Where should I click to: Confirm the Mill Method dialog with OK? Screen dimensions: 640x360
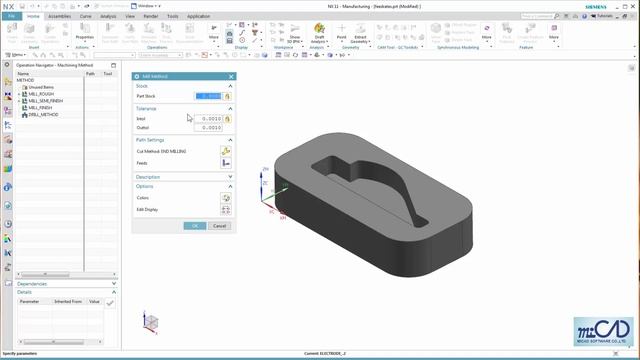tap(195, 226)
